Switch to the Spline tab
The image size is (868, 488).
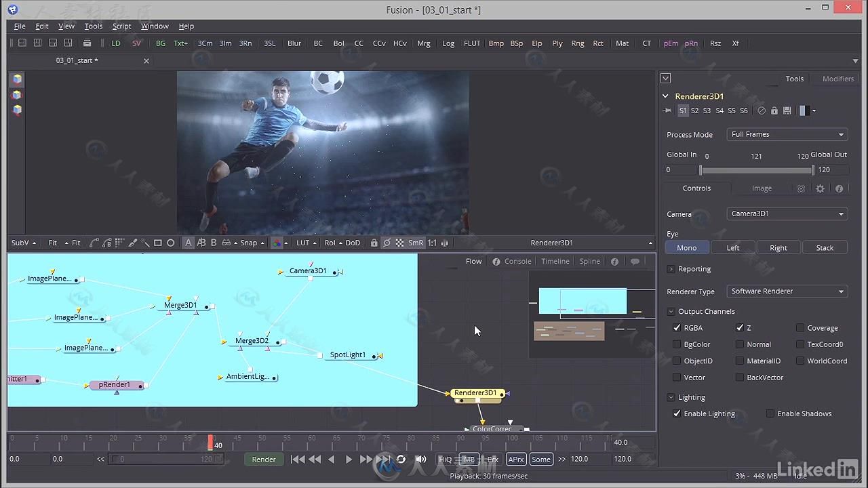click(589, 261)
